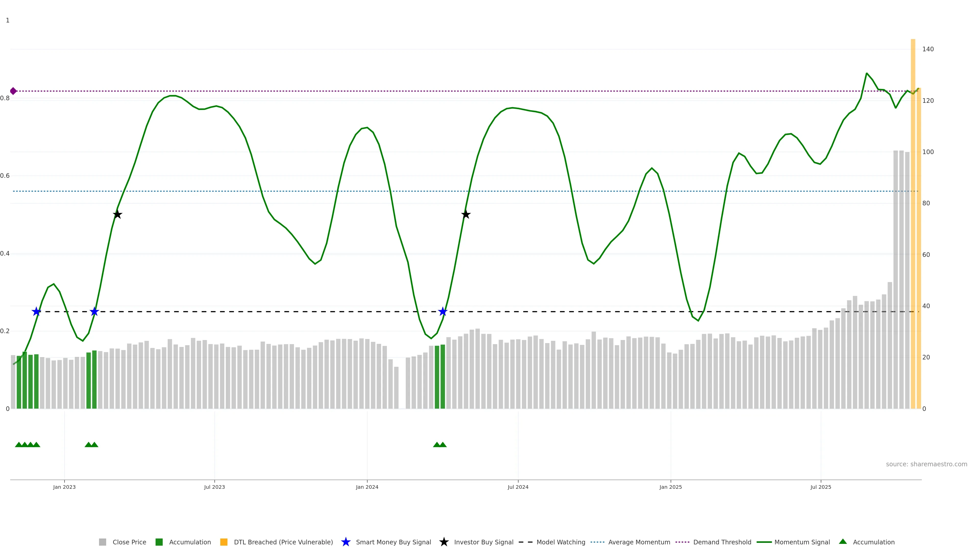Toggle DTL Breached legend label

pos(283,542)
